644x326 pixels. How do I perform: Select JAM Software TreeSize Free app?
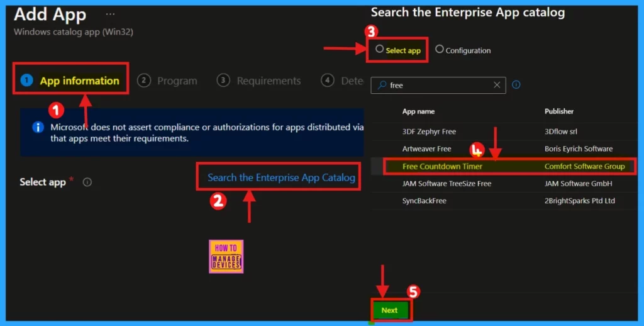click(447, 184)
